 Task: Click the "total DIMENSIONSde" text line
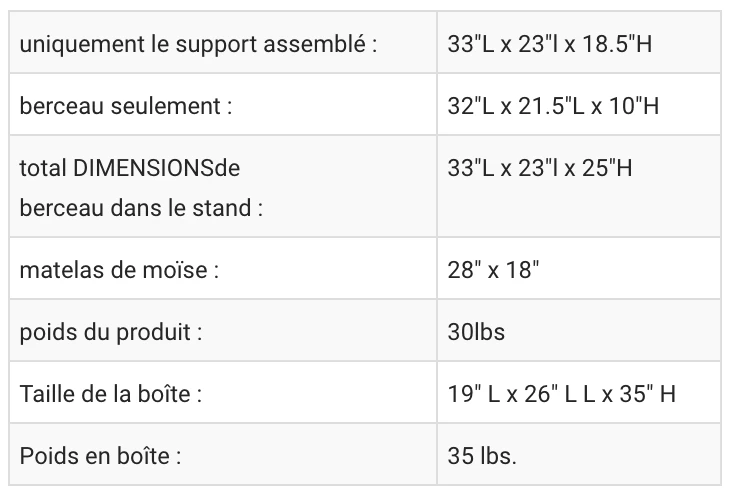click(130, 168)
